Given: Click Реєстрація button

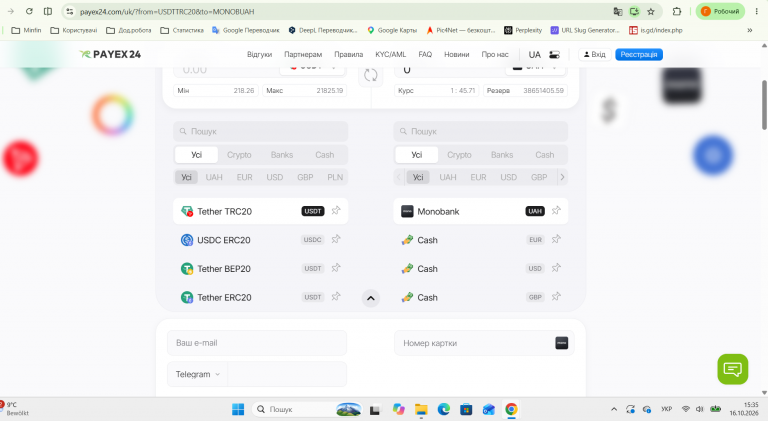Looking at the screenshot, I should click(639, 54).
